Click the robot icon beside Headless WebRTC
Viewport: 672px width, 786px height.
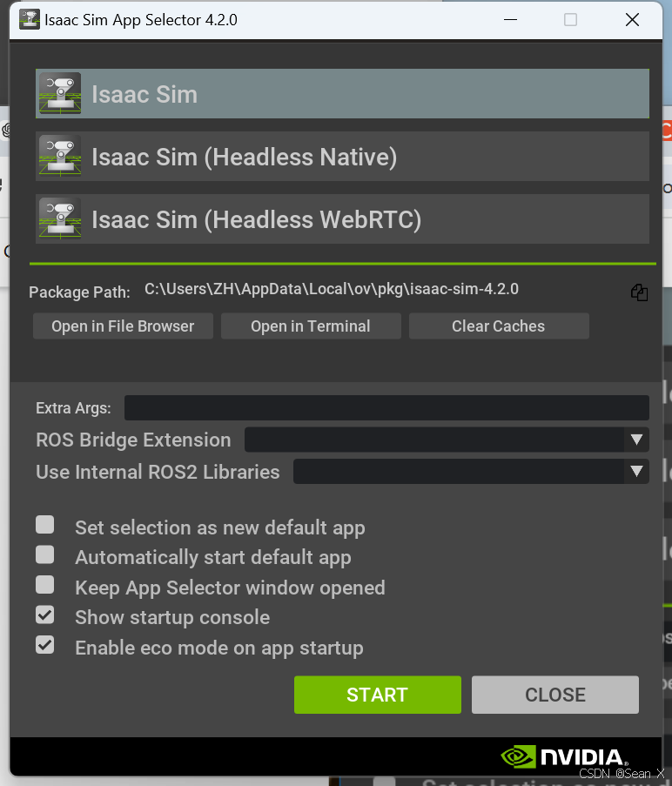click(60, 218)
